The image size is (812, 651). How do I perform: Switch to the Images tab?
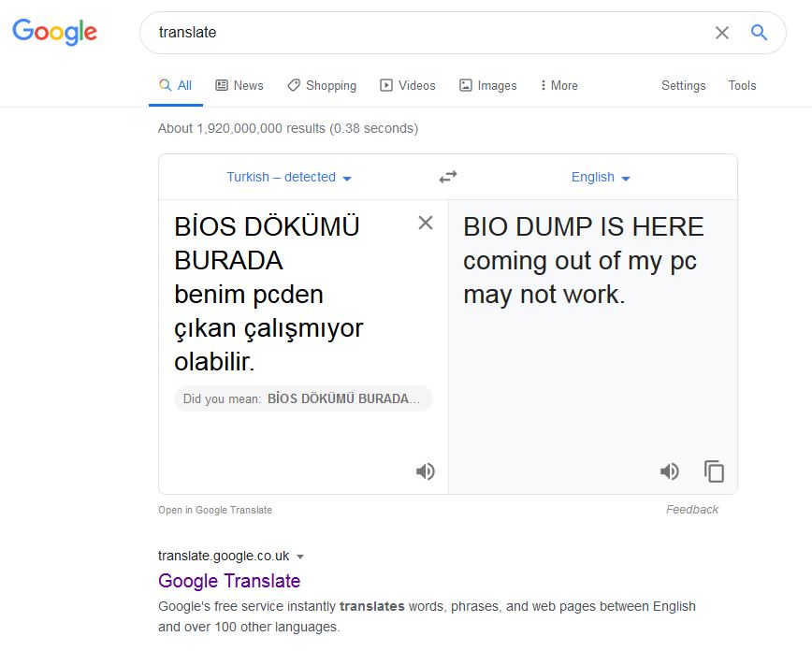(487, 85)
